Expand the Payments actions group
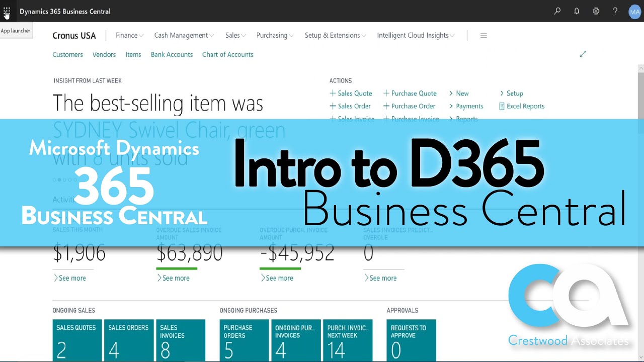 pyautogui.click(x=466, y=106)
